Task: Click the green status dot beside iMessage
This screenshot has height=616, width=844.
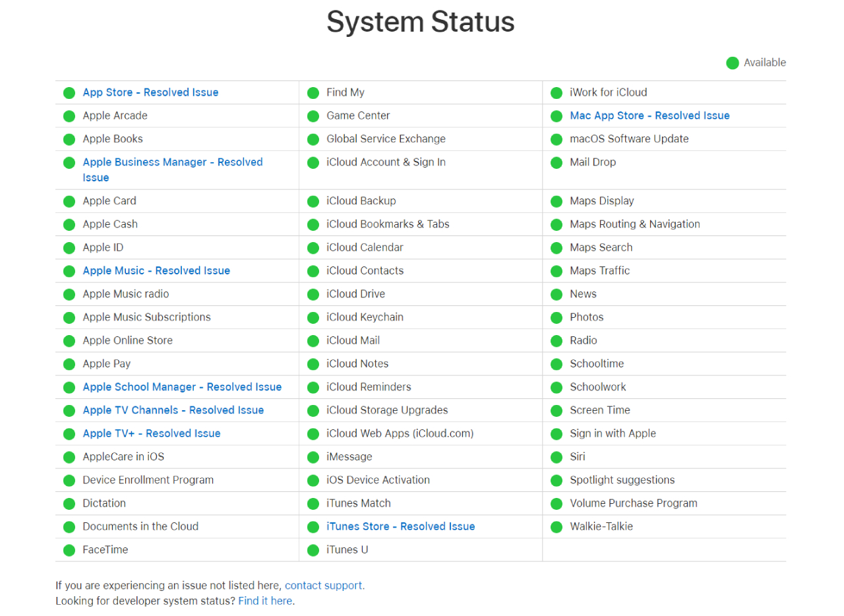Action: [313, 457]
